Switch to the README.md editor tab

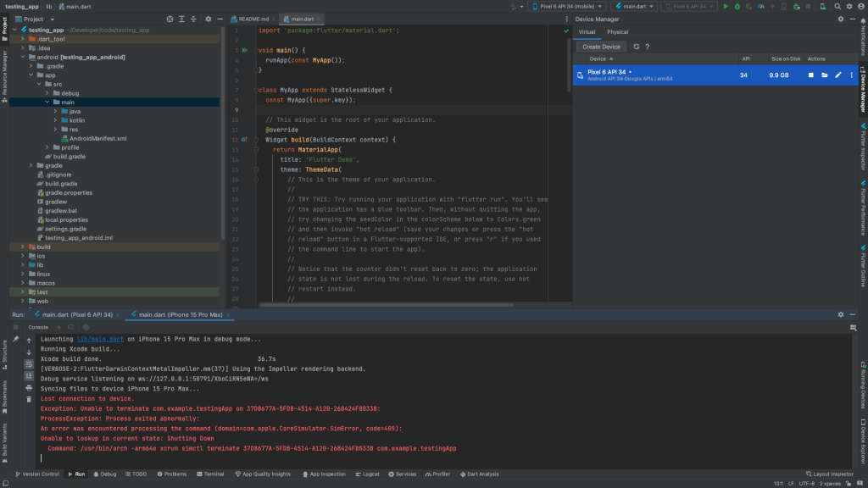[x=255, y=19]
